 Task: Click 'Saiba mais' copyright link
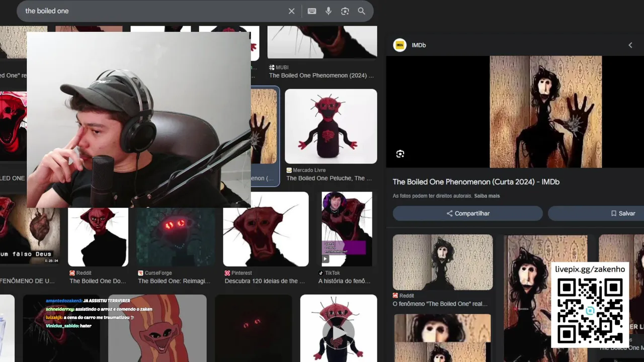(x=487, y=196)
